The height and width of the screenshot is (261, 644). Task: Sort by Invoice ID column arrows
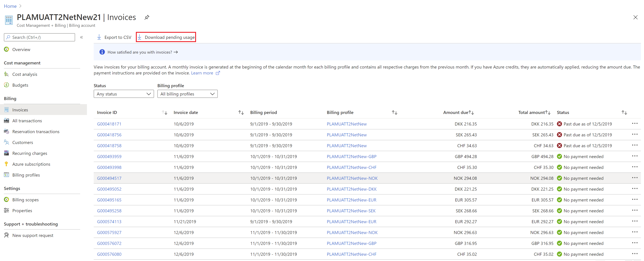[165, 113]
